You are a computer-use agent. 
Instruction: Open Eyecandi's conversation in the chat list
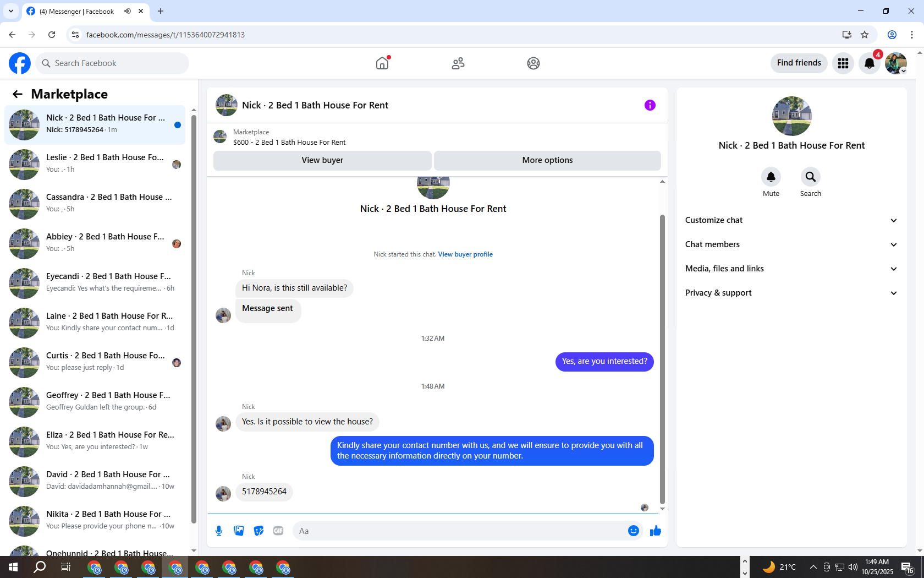95,283
